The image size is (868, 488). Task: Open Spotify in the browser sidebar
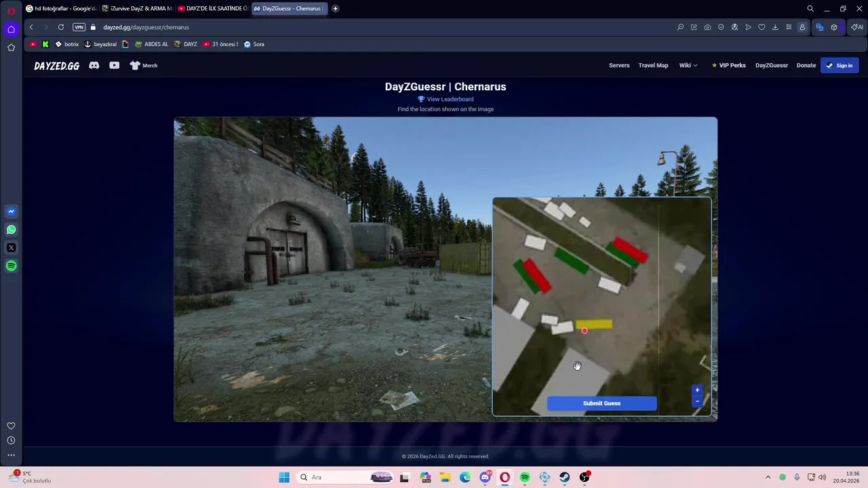point(11,266)
